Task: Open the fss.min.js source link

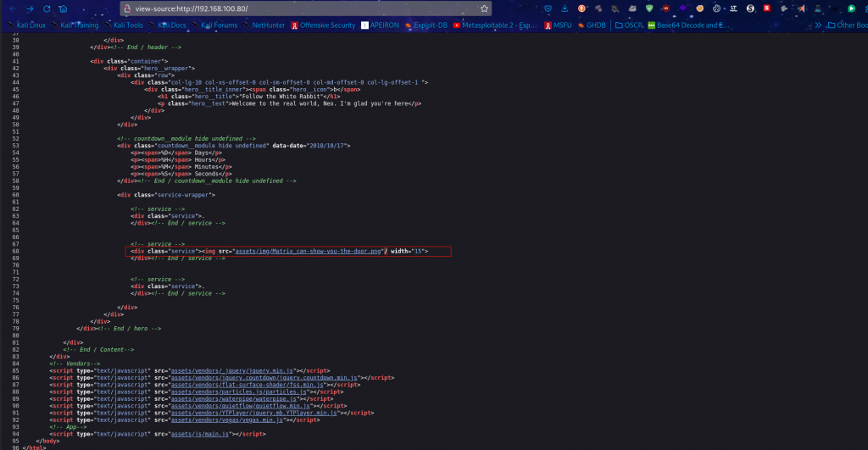Action: 247,385
